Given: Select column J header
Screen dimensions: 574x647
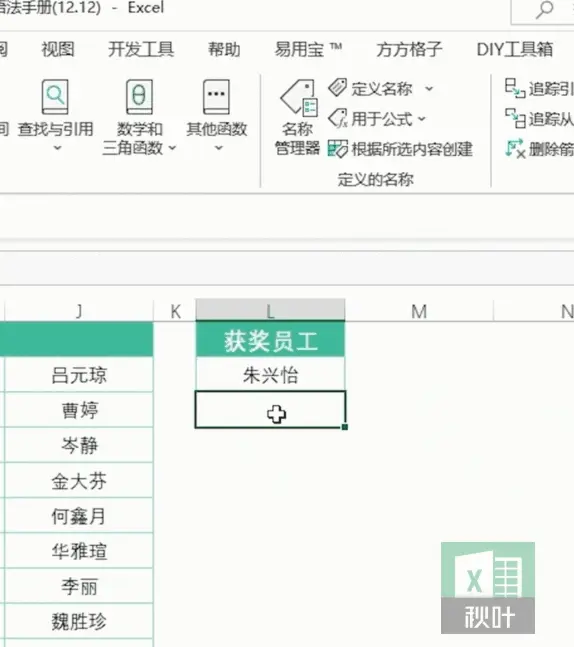Looking at the screenshot, I should tap(79, 311).
